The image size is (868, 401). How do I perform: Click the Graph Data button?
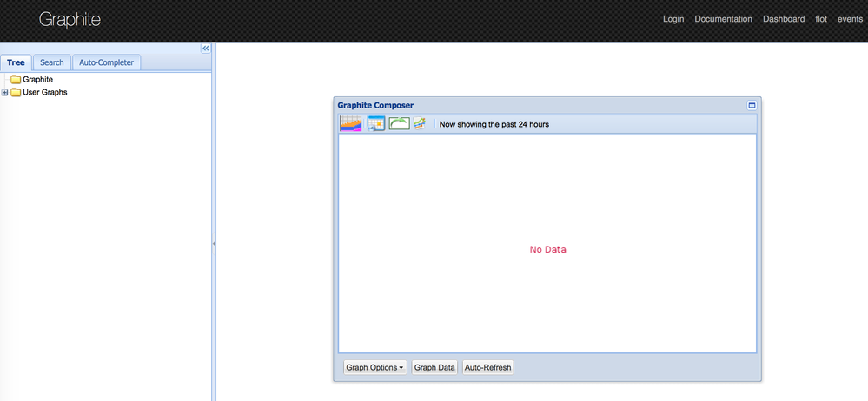(434, 367)
